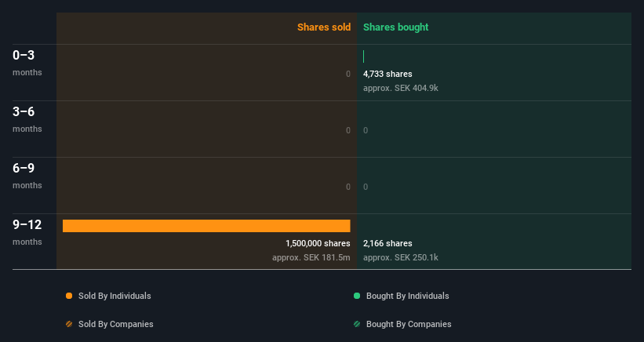This screenshot has width=644, height=342.
Task: Click the 0–3 months row label
Action: (x=27, y=63)
